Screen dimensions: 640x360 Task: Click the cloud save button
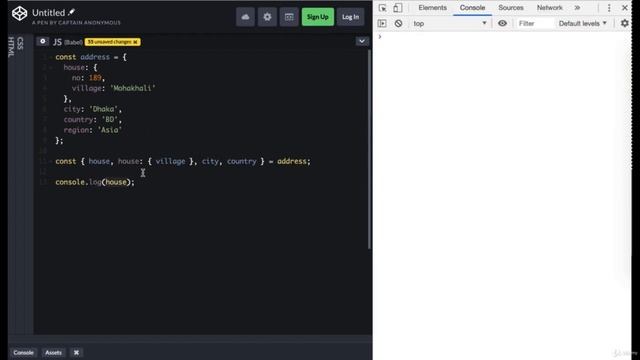(245, 17)
